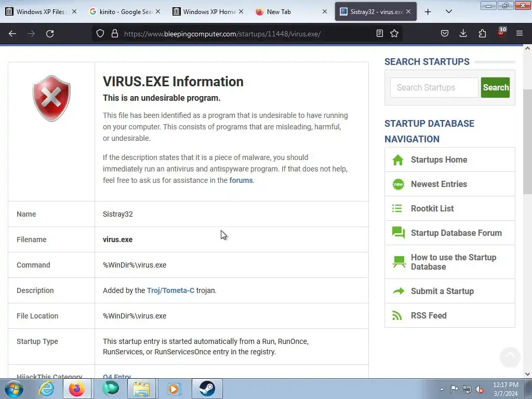Screen dimensions: 532x399
Task: Open the RSS Feed link
Action: click(429, 315)
